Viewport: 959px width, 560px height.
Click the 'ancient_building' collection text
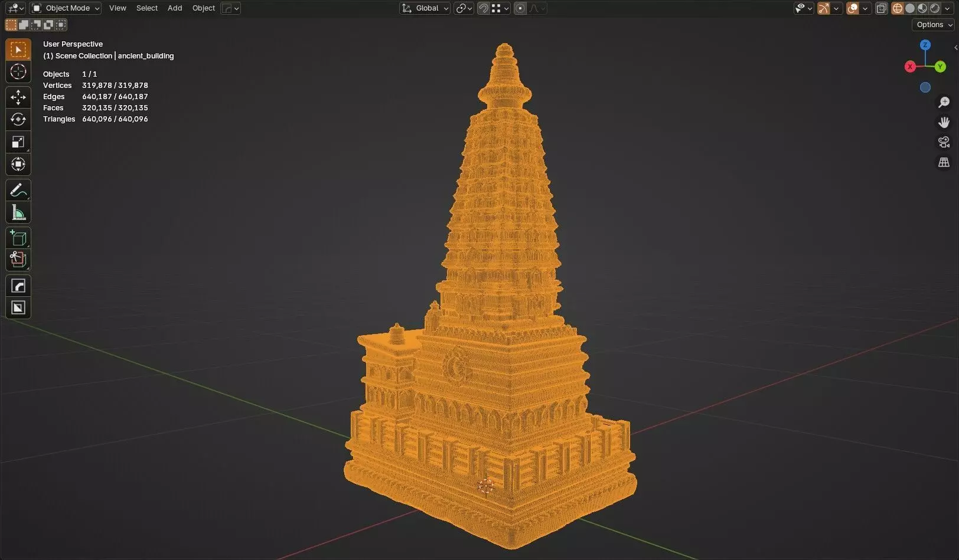(146, 55)
